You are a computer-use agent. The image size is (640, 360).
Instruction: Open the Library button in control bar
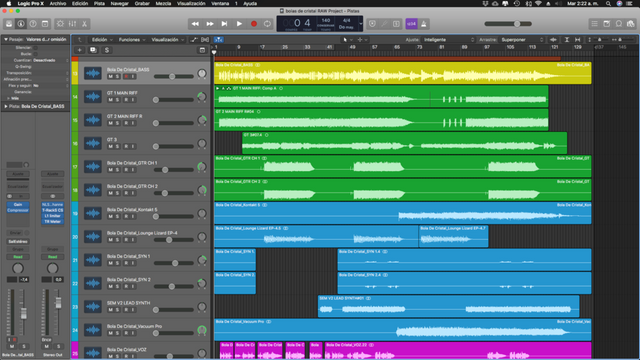(9, 24)
